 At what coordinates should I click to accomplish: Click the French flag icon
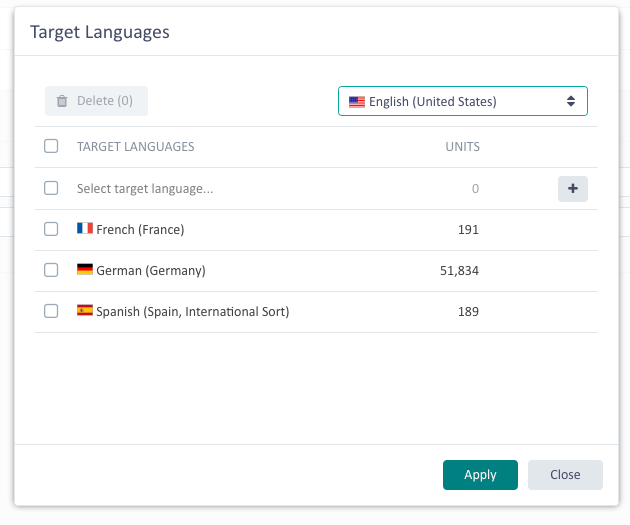click(85, 229)
